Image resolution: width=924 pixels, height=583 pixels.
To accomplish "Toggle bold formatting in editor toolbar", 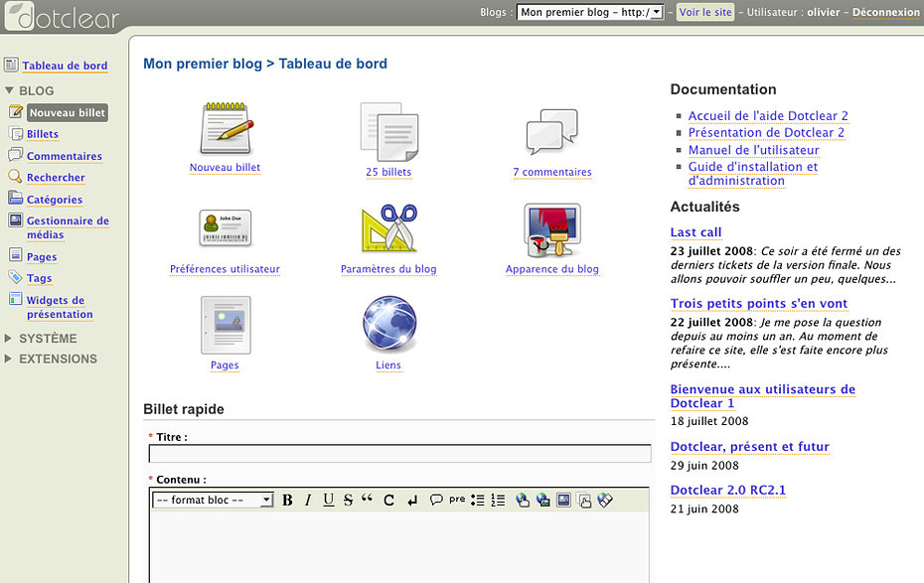I will (x=287, y=501).
